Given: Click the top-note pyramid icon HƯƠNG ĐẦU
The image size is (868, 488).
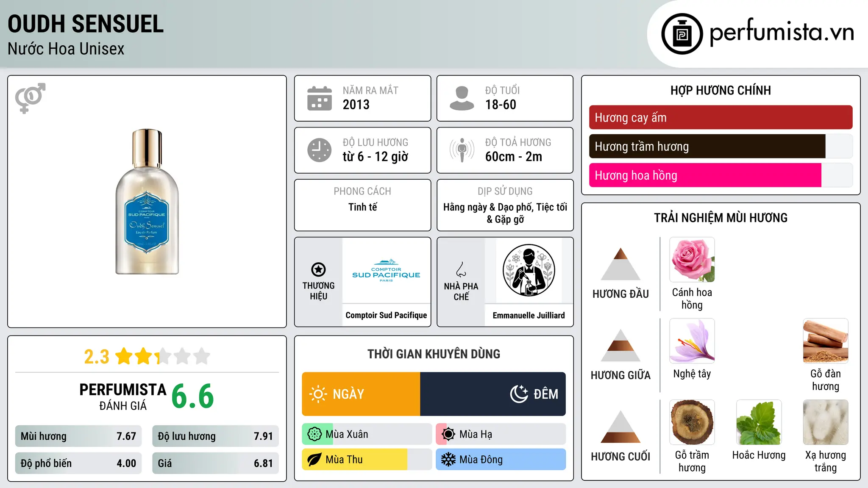Looking at the screenshot, I should [x=620, y=264].
